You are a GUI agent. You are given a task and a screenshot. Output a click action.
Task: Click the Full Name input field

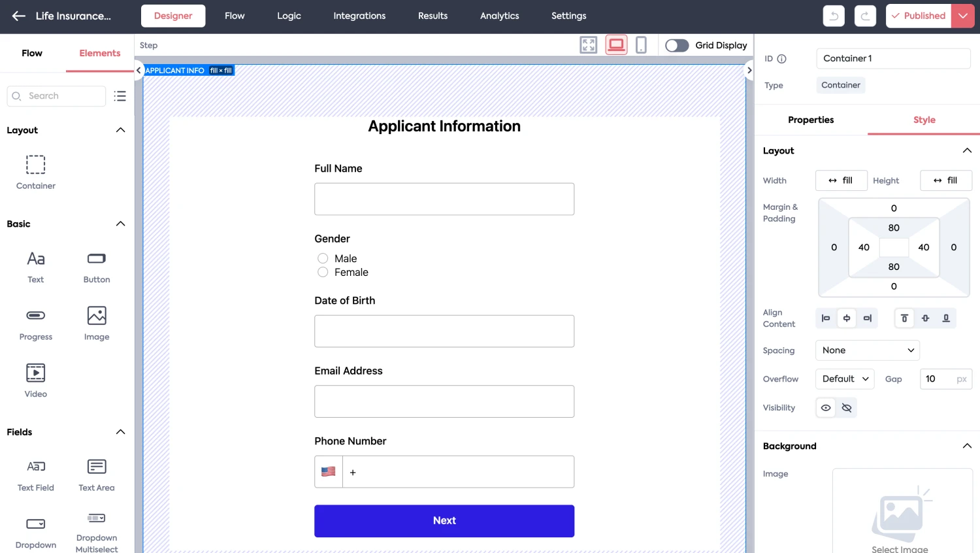coord(444,199)
